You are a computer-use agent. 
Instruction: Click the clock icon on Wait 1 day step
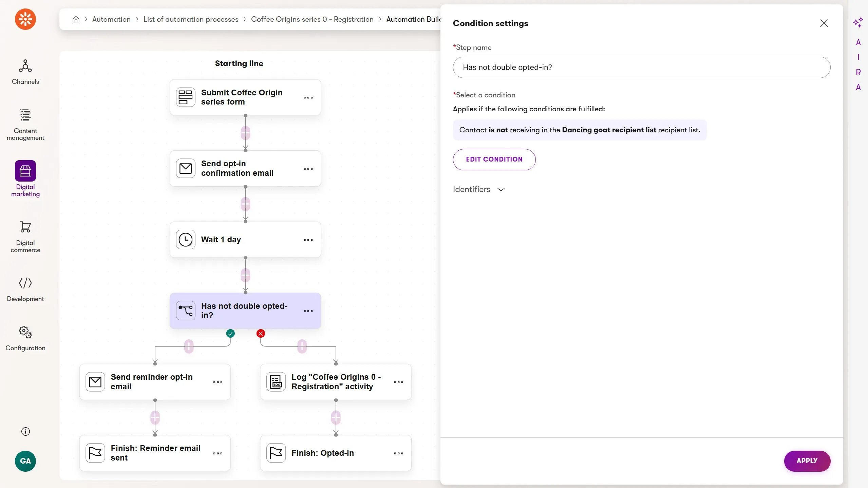(186, 240)
